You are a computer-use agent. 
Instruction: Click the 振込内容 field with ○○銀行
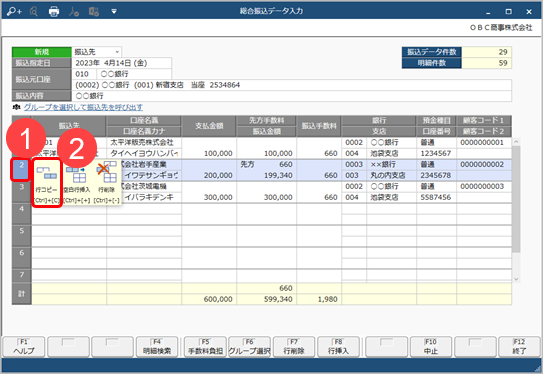[292, 96]
